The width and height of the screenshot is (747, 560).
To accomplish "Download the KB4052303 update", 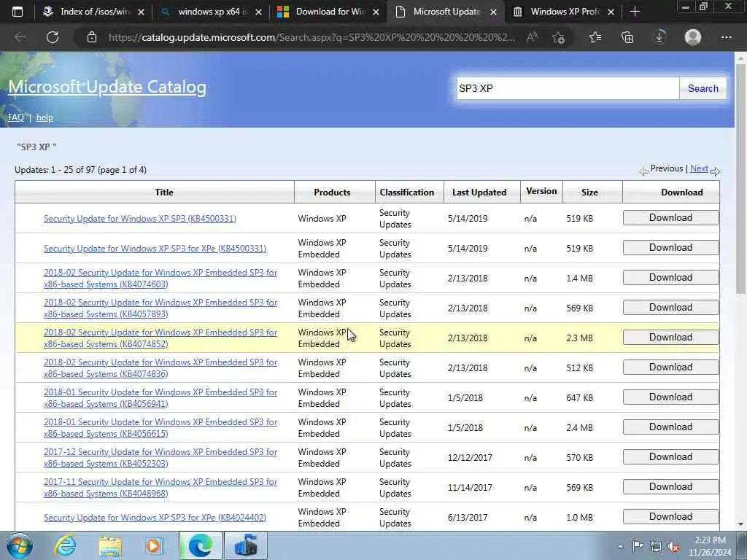I will [671, 456].
